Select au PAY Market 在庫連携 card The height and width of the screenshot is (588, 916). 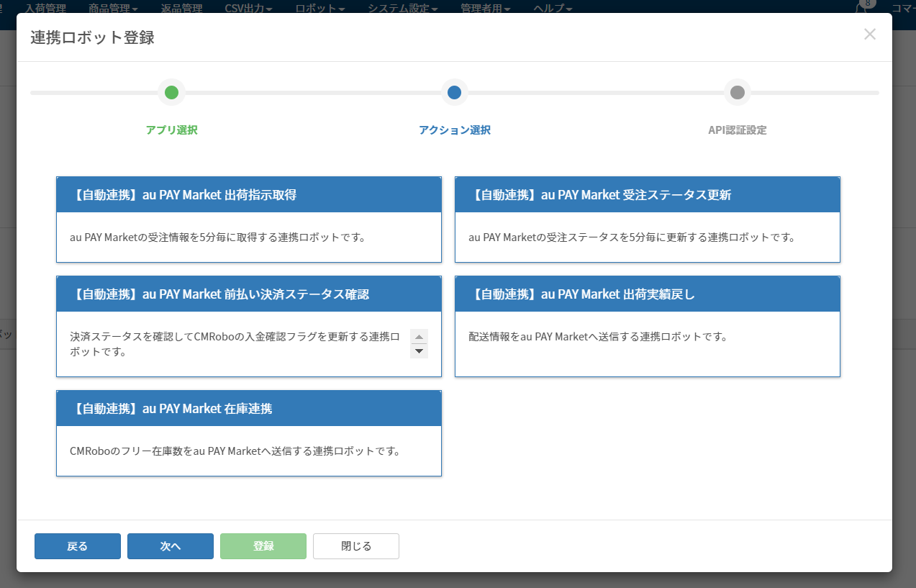pyautogui.click(x=249, y=433)
